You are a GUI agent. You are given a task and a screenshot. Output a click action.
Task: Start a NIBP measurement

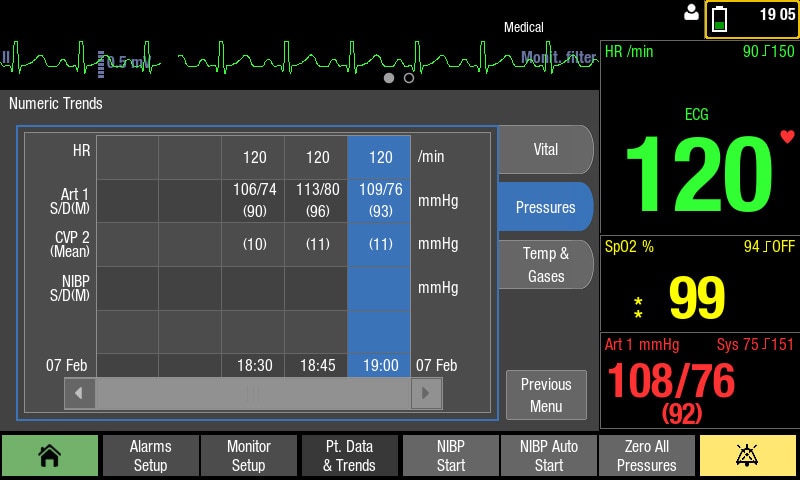[451, 456]
